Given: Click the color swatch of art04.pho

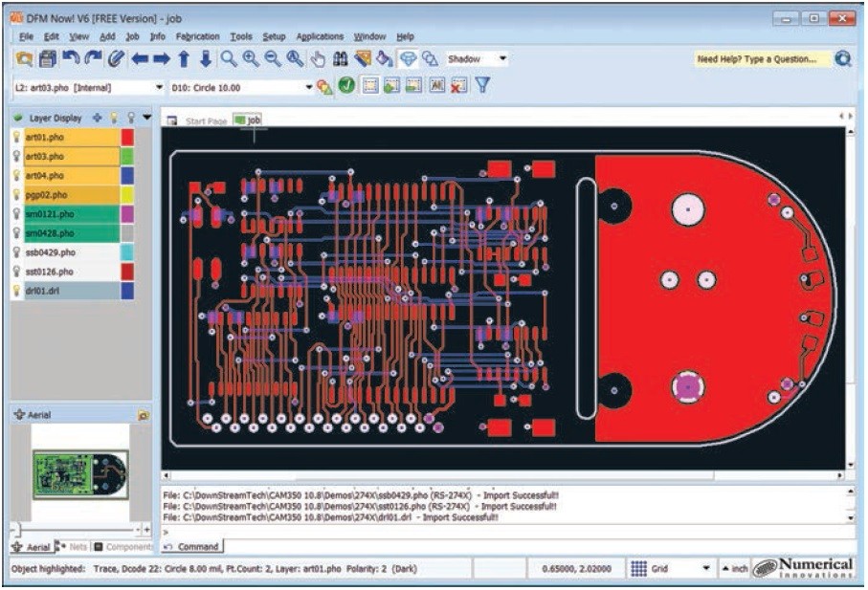Looking at the screenshot, I should pos(127,175).
